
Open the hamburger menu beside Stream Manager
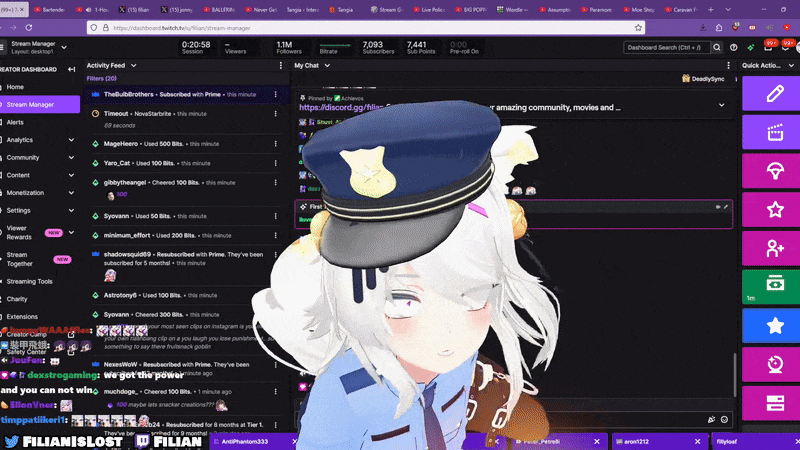pos(2,47)
